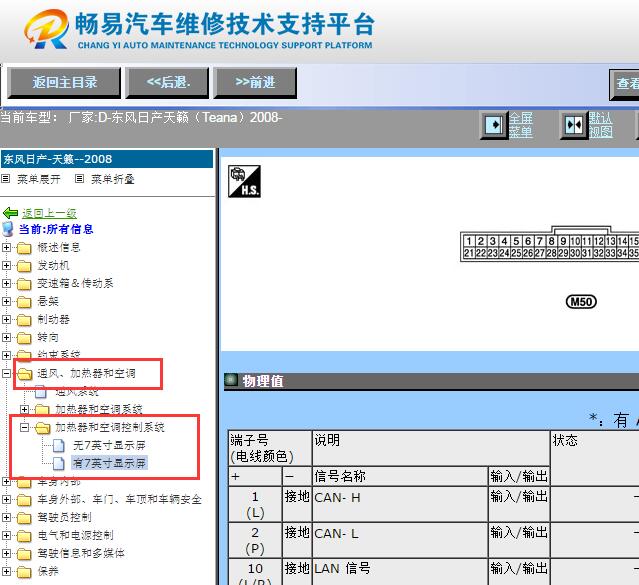Click the <<后退 back button
639x585 pixels.
click(167, 83)
